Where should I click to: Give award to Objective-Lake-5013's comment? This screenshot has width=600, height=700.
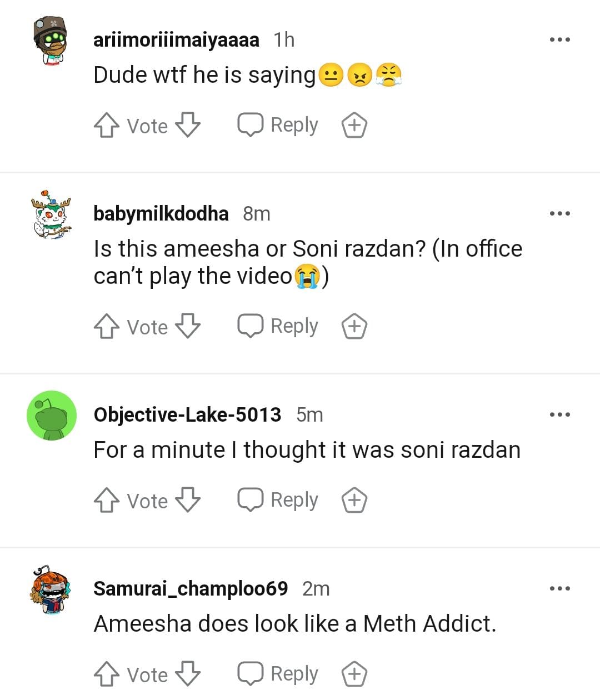click(x=354, y=501)
